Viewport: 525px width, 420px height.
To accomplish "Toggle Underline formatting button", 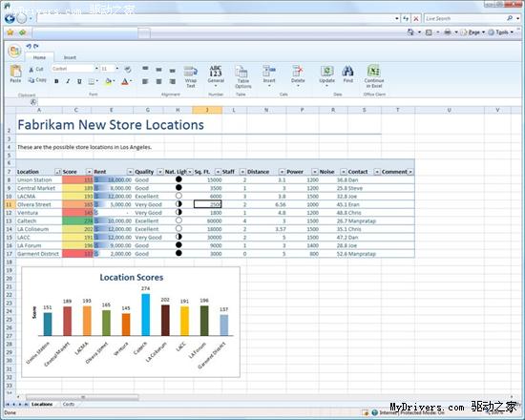I will 79,81.
